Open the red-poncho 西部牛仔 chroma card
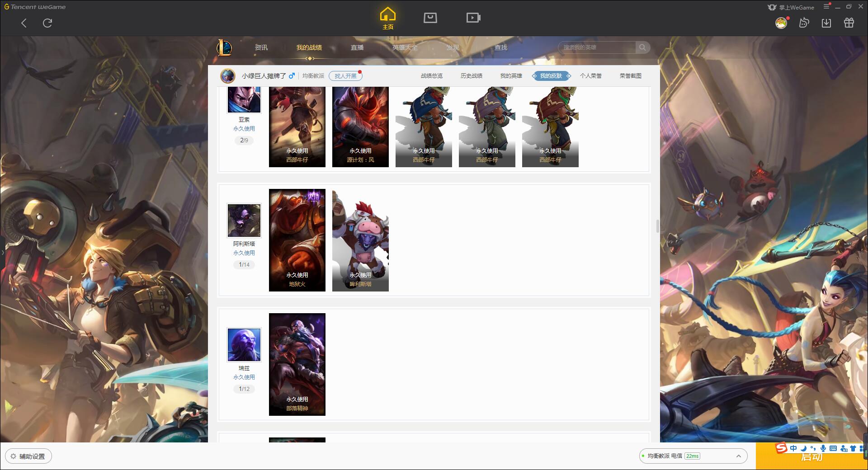This screenshot has height=470, width=868. tap(550, 127)
